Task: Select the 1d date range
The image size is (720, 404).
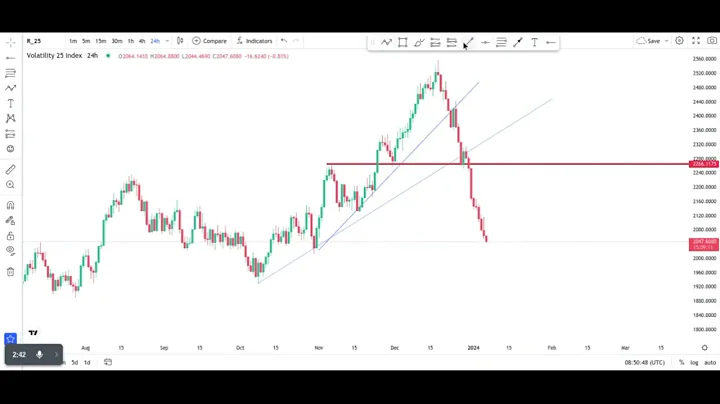Action: pyautogui.click(x=87, y=362)
